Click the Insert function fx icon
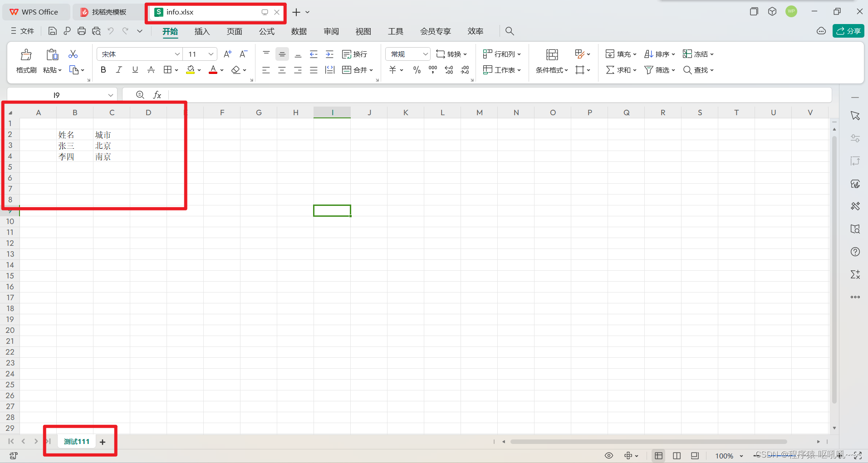This screenshot has width=868, height=463. (x=157, y=95)
